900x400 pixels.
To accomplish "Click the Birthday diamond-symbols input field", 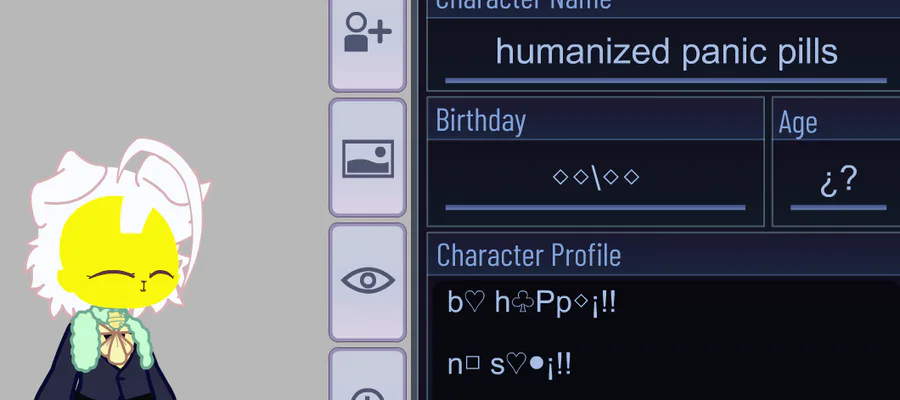I will tap(596, 182).
